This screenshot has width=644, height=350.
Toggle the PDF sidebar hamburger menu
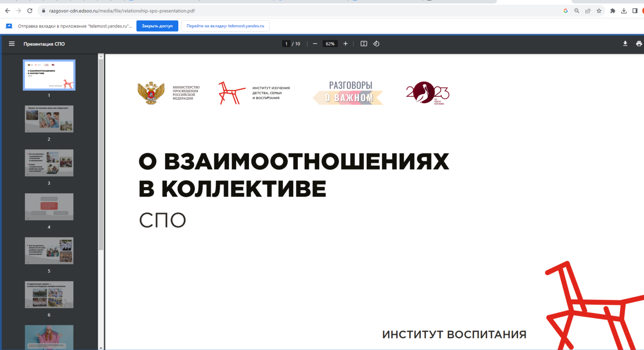point(12,44)
